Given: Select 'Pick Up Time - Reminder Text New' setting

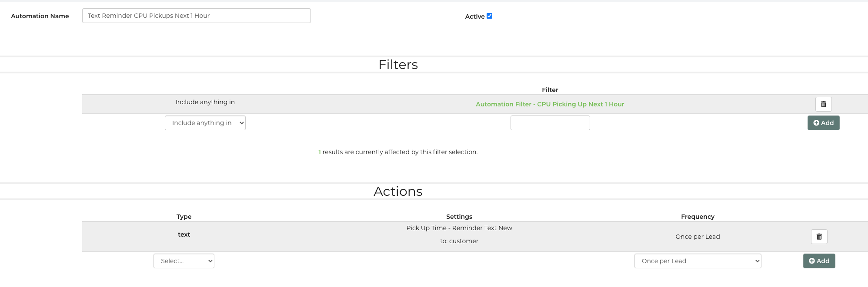Looking at the screenshot, I should click(459, 228).
